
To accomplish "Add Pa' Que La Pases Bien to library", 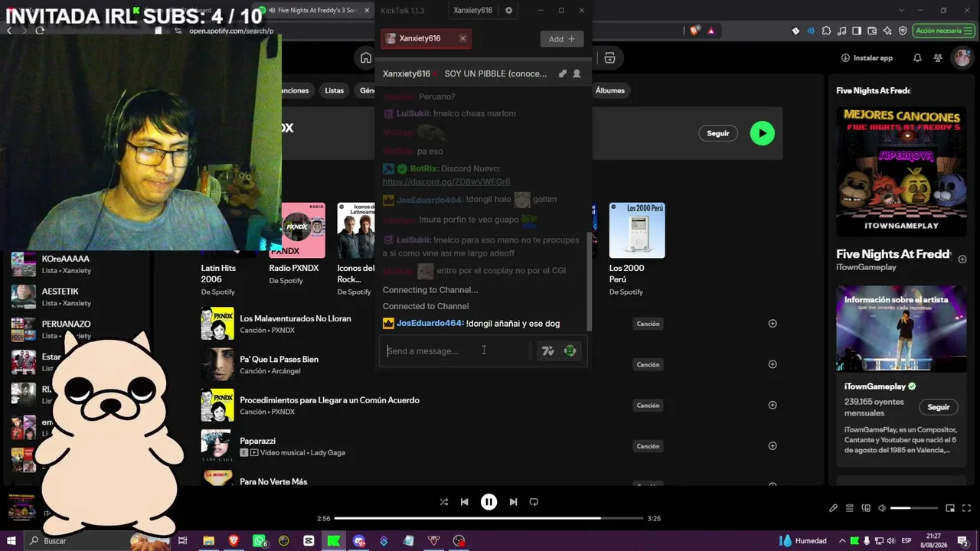I will pos(773,364).
